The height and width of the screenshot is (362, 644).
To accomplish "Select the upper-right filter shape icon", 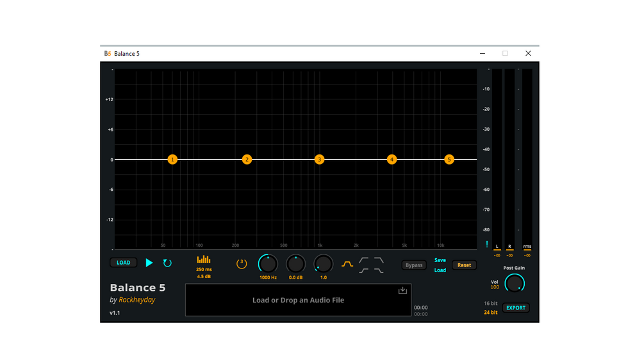I will (x=379, y=260).
